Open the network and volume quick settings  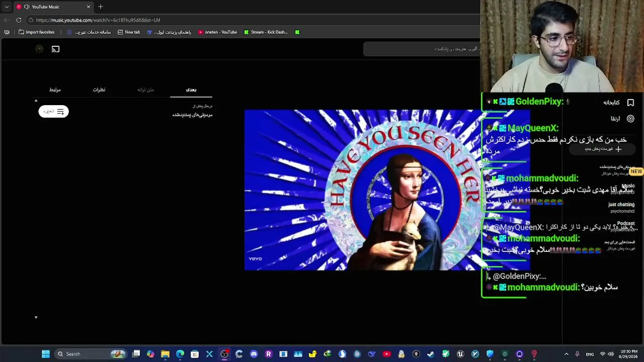[608, 354]
